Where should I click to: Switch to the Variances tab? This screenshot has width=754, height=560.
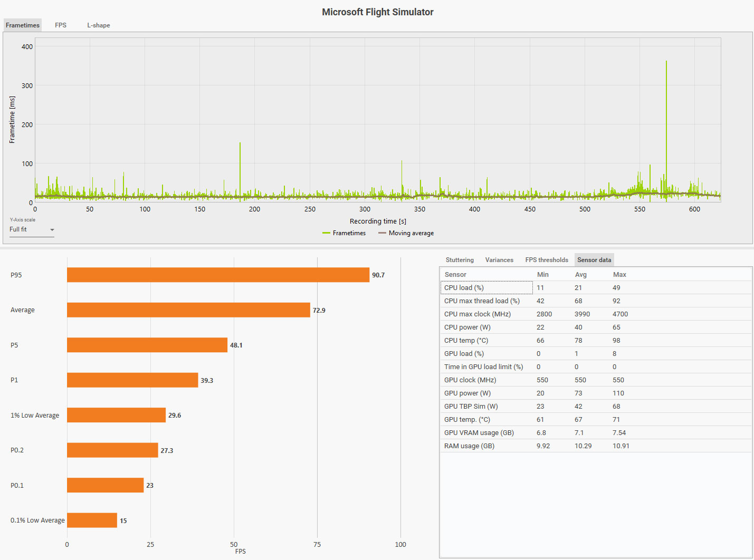(x=499, y=260)
